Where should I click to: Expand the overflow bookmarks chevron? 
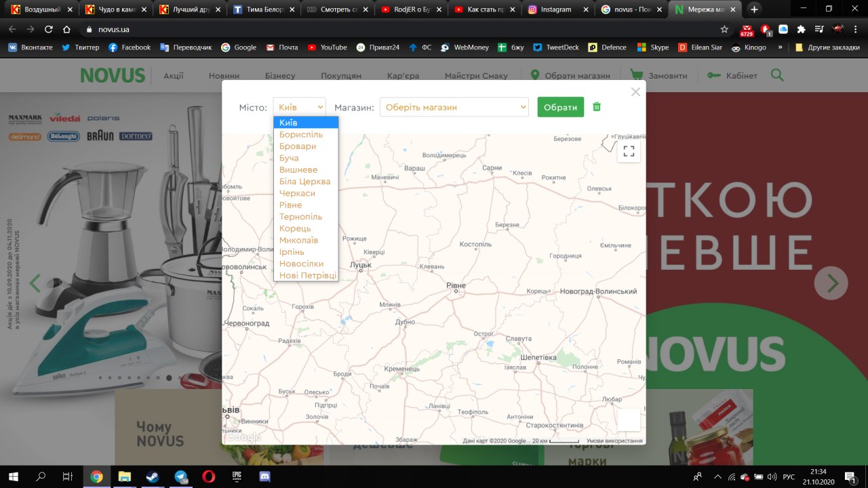780,47
